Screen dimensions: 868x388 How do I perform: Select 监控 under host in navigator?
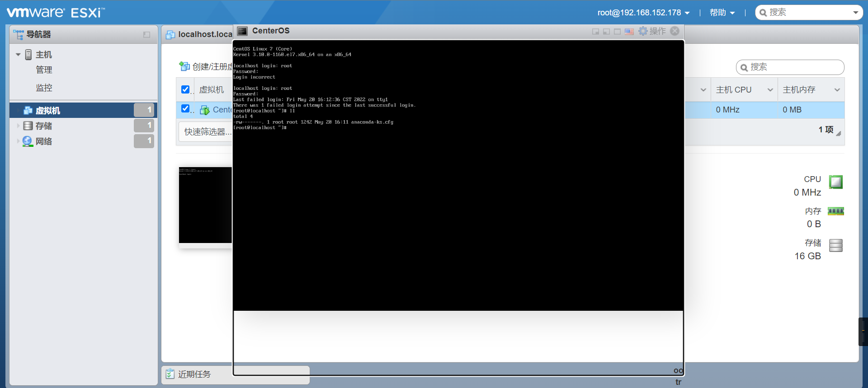[44, 88]
